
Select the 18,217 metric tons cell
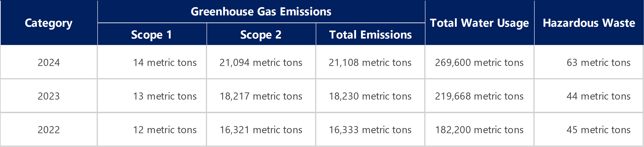(x=261, y=96)
